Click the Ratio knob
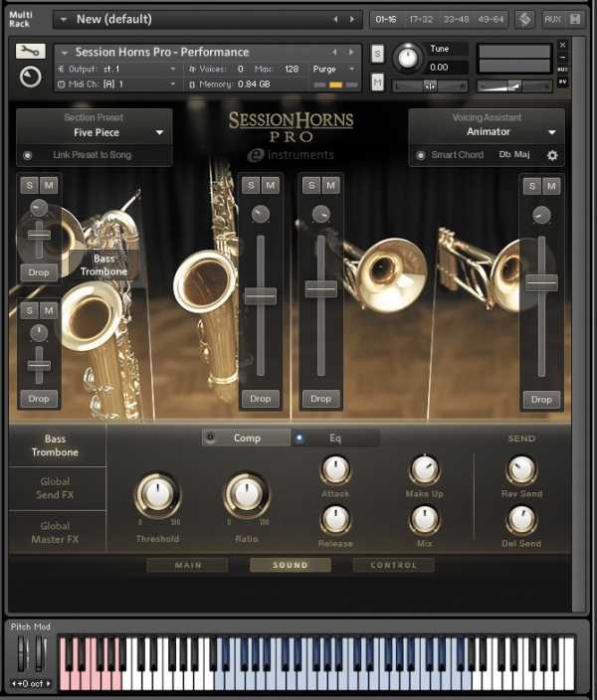The image size is (597, 700). tap(246, 494)
